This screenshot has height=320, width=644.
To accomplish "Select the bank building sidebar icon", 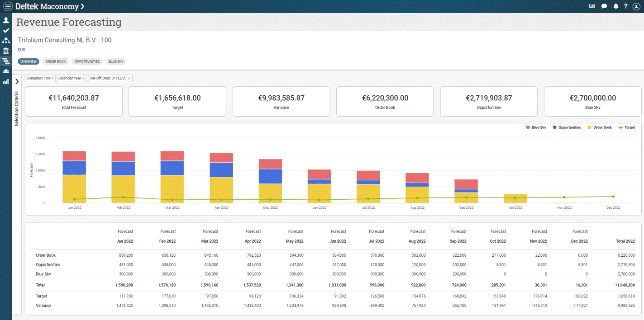I will point(6,51).
